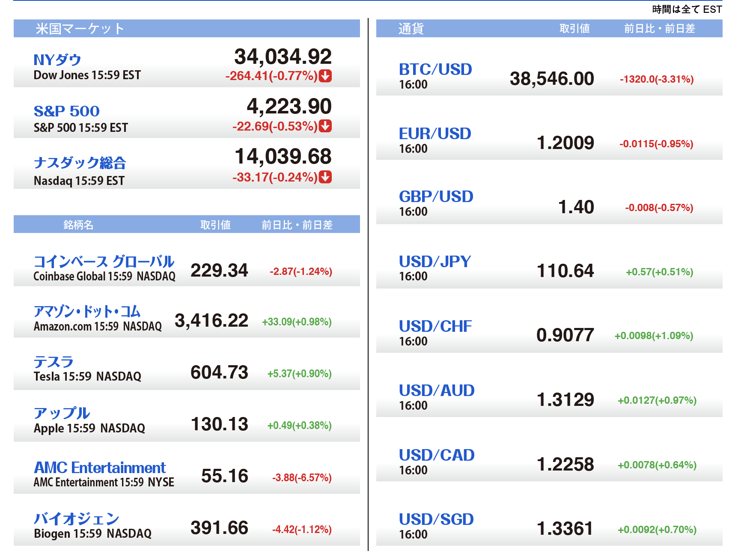Open the バイオジェン stock link
Image resolution: width=738 pixels, height=560 pixels.
click(x=76, y=518)
